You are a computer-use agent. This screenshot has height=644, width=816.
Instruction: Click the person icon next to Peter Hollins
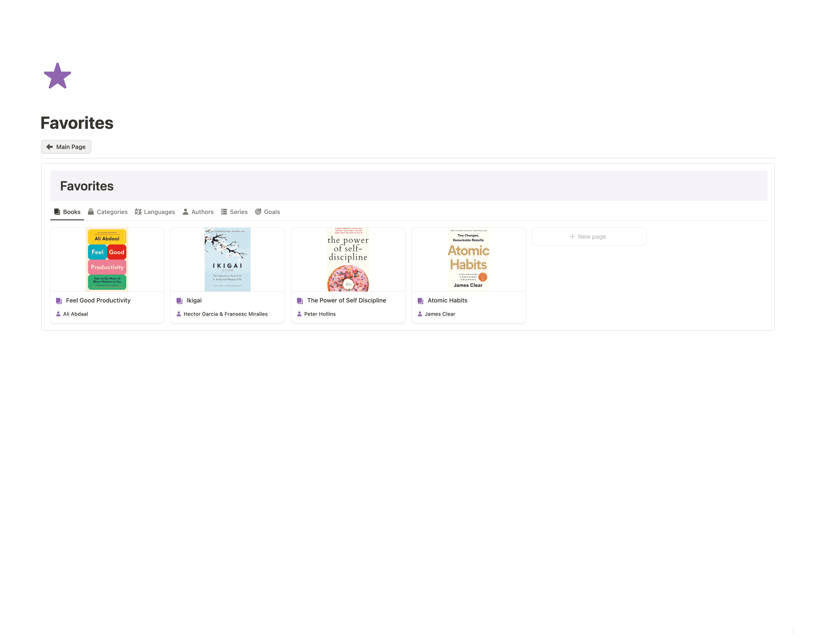coord(299,314)
